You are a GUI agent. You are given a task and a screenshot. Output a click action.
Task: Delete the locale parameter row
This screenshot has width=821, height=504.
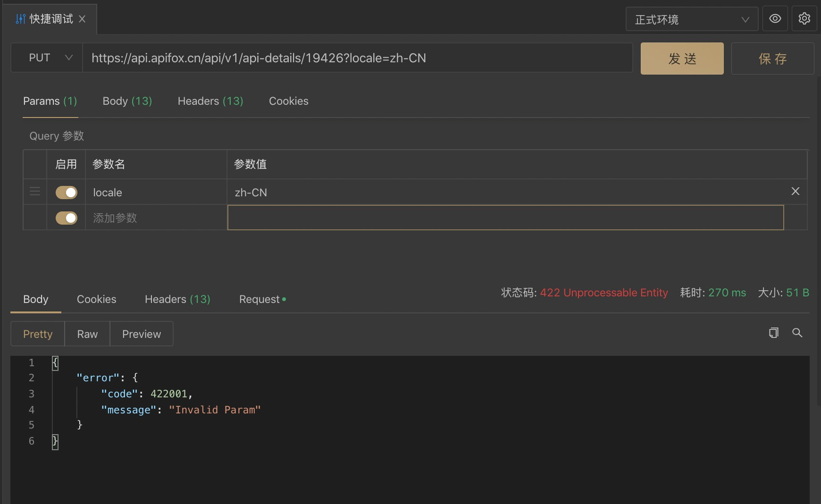(795, 191)
